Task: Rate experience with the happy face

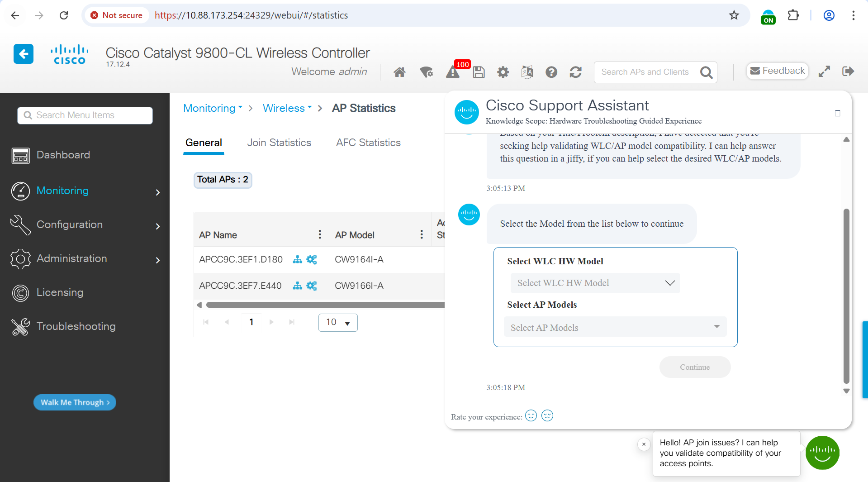Action: 531,415
